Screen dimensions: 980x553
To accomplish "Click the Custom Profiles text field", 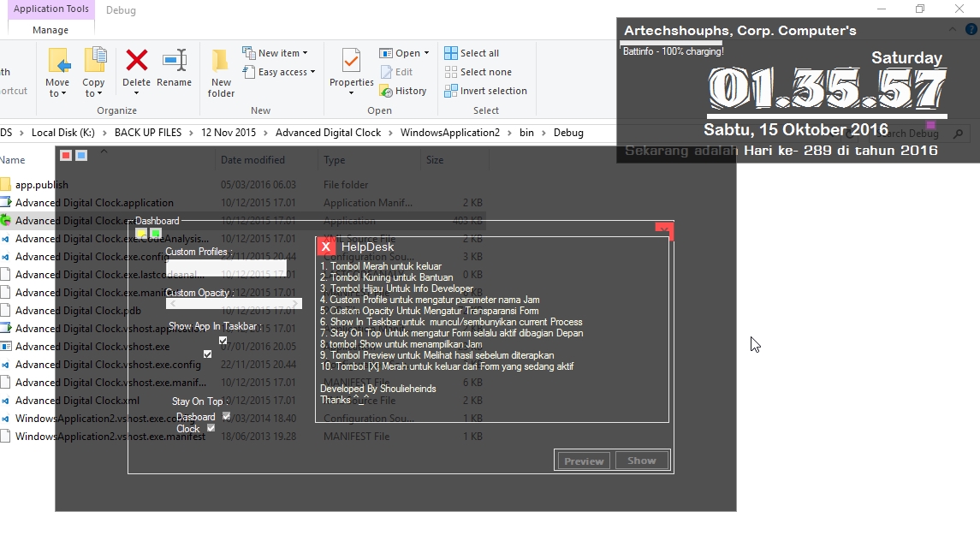I will tap(226, 267).
